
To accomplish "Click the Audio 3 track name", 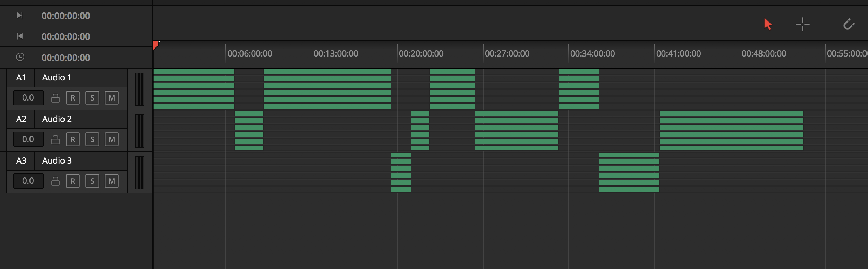I will (57, 160).
